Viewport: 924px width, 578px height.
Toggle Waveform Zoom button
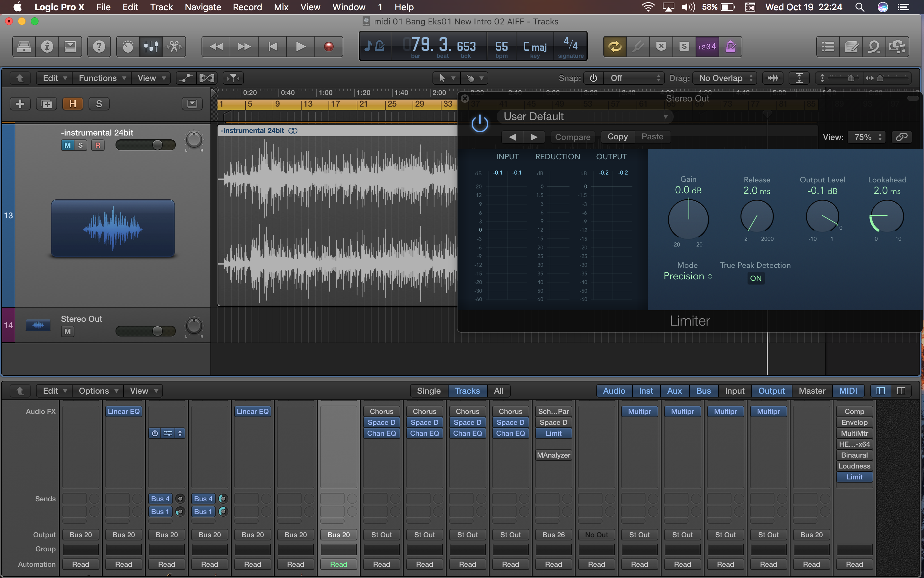click(773, 78)
